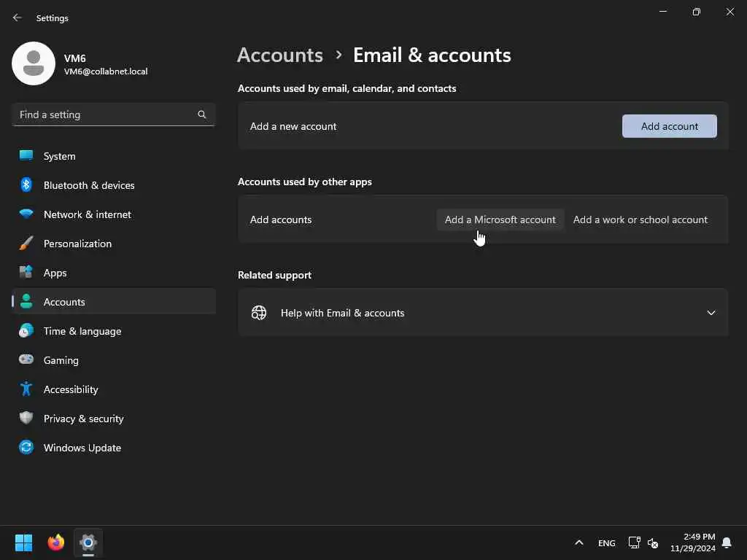Click the Accounts breadcrumb link
This screenshot has height=560, width=747.
coord(280,55)
